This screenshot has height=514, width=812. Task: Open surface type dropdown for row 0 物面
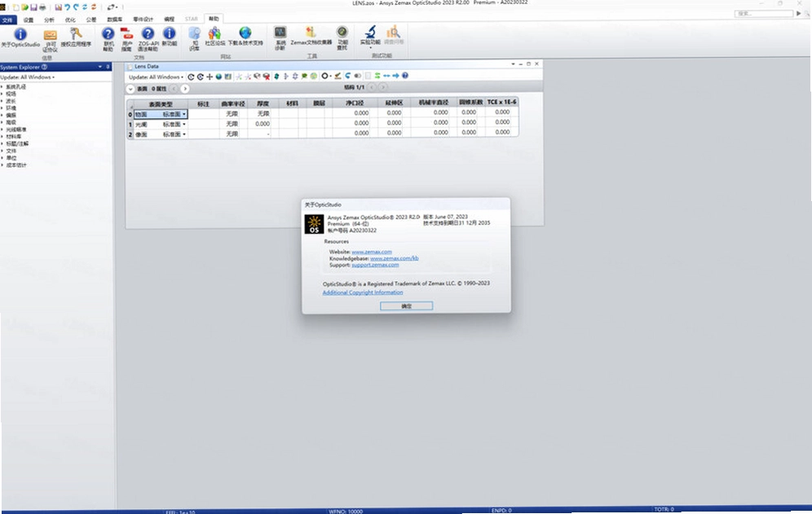183,114
